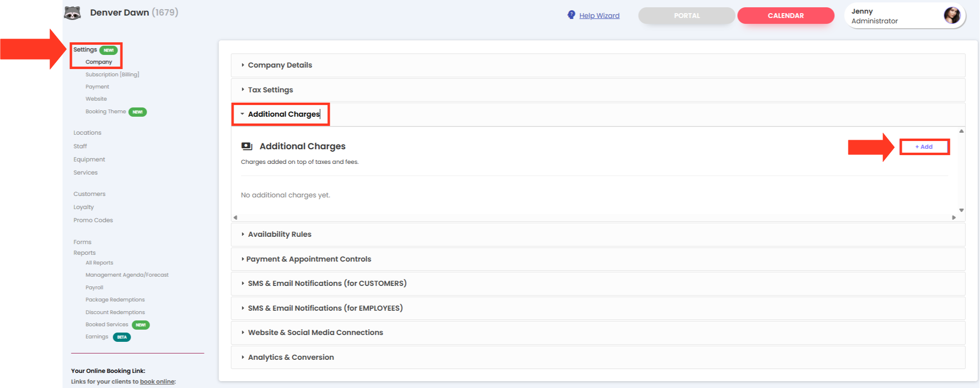This screenshot has height=388, width=980.
Task: Expand Availability Rules section
Action: click(x=598, y=234)
